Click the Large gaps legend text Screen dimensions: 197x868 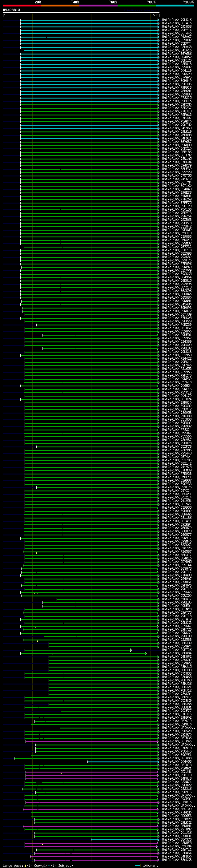click(38, 865)
